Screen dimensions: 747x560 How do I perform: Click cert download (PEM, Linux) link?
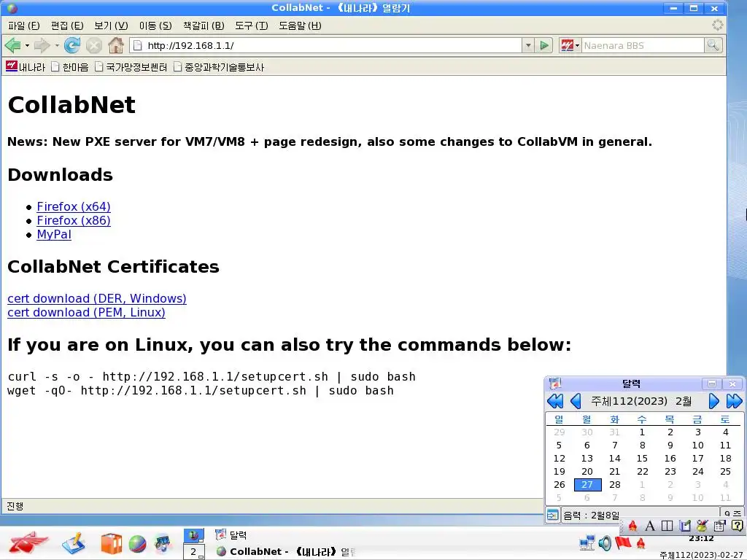tap(86, 312)
